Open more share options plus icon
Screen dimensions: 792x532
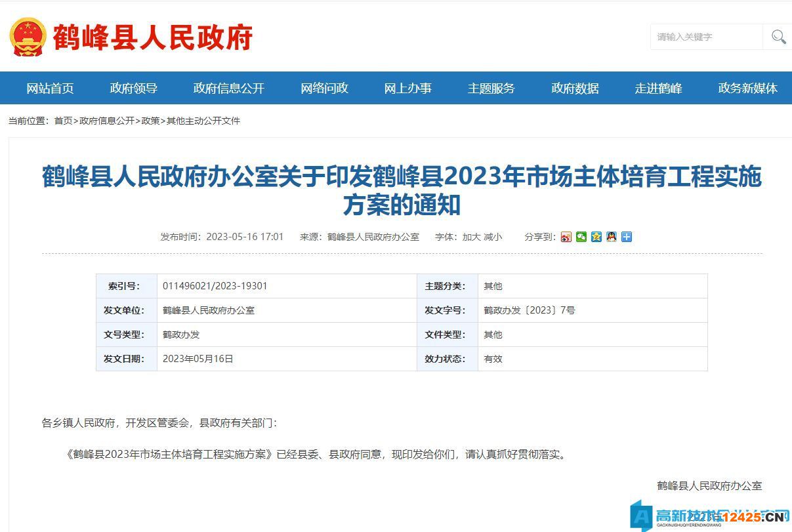pos(627,237)
